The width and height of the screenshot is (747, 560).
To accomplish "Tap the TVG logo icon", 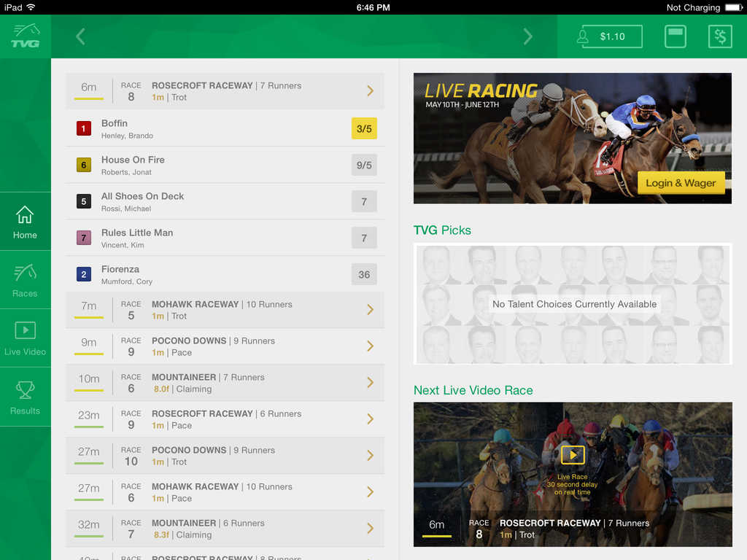I will coord(25,36).
